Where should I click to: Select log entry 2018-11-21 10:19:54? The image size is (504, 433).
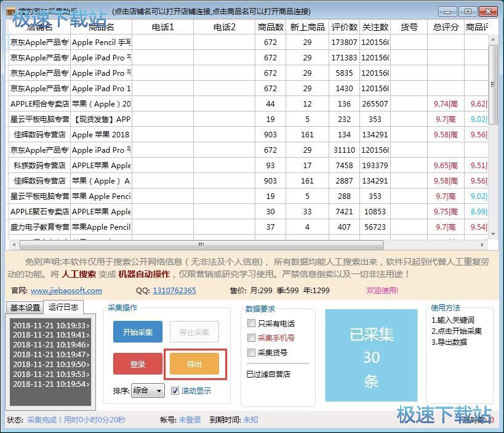click(x=51, y=384)
